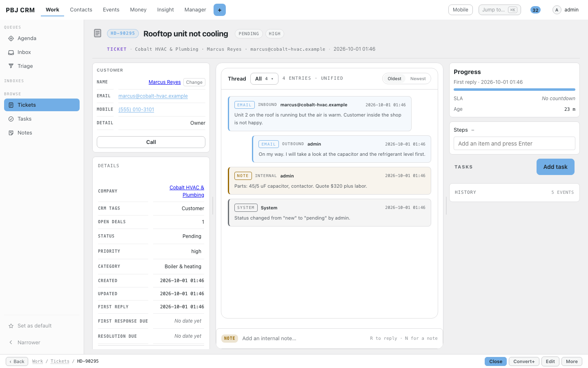Open the admin user avatar
Viewport: 588px width, 368px height.
tap(557, 10)
